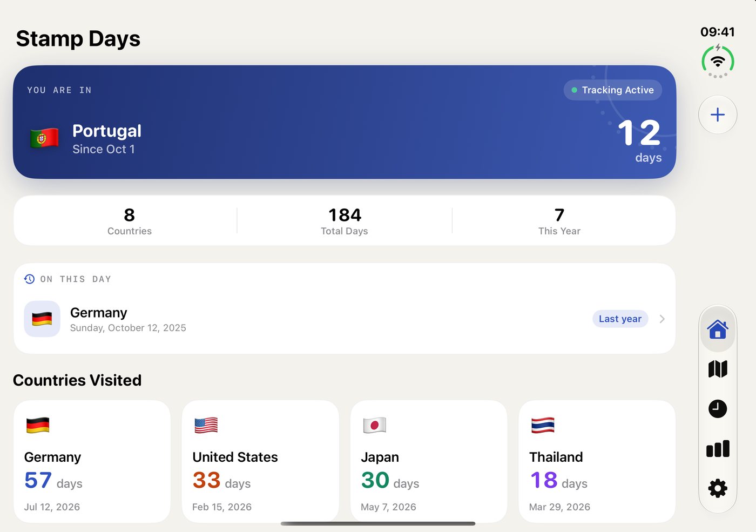Open the Germany 57 days card
The image size is (756, 532).
(92, 461)
